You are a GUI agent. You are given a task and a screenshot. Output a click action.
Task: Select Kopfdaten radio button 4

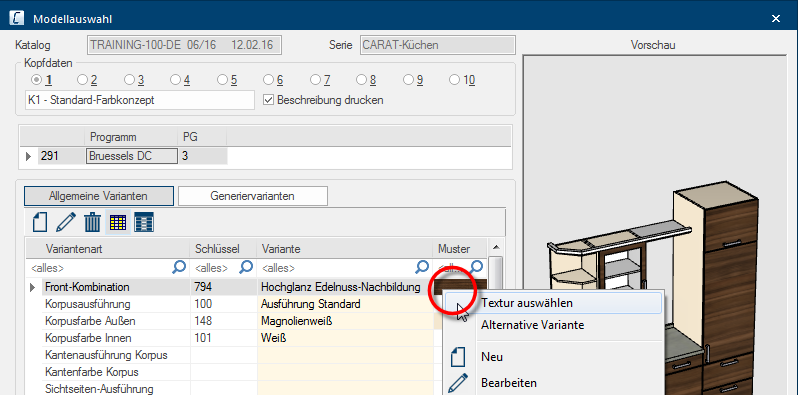175,80
